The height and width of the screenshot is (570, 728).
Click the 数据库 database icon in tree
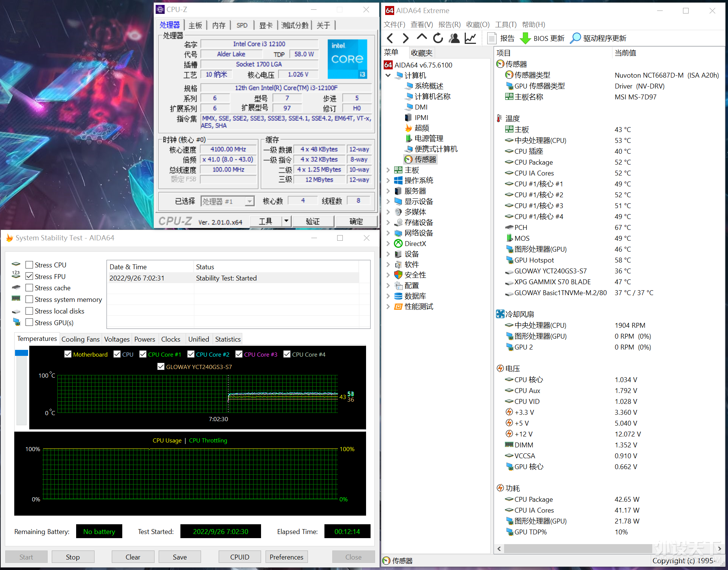point(398,296)
